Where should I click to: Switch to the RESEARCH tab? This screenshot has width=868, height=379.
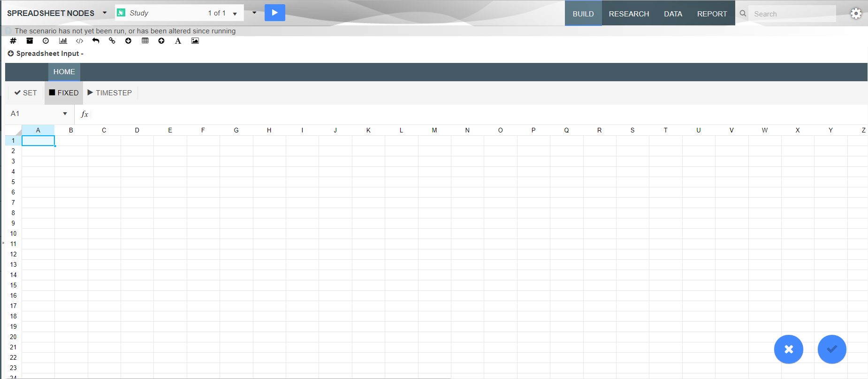point(629,14)
